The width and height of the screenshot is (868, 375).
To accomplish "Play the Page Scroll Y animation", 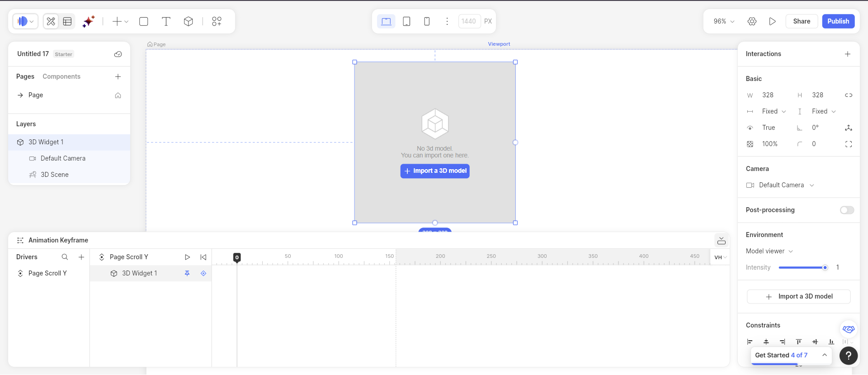I will point(187,257).
